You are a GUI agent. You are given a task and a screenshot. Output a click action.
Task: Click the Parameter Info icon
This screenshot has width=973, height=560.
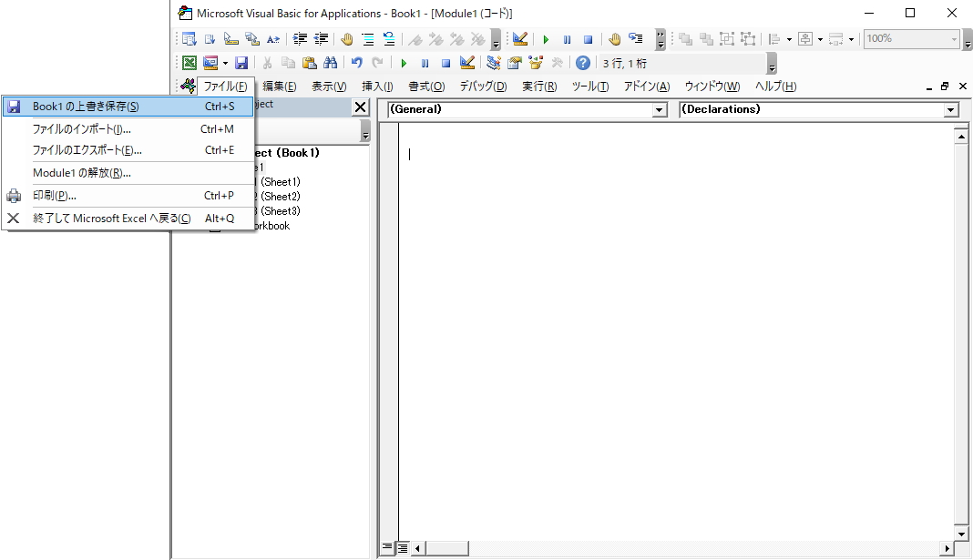[252, 39]
